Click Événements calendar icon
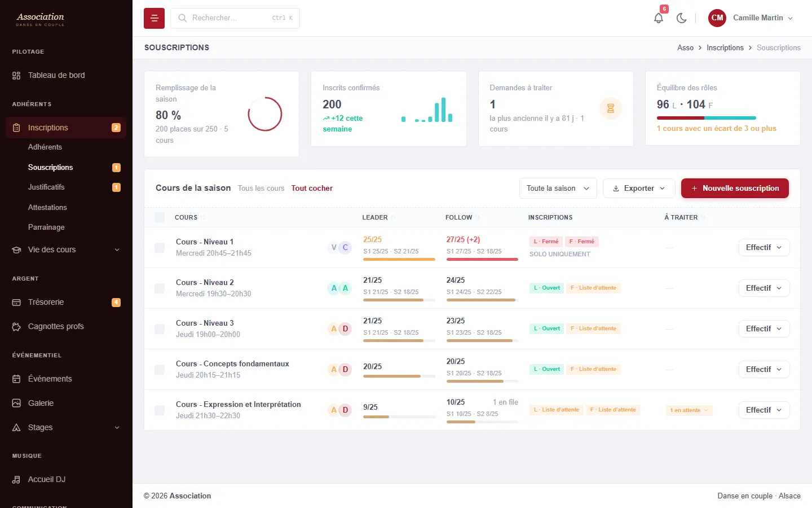 (x=16, y=379)
